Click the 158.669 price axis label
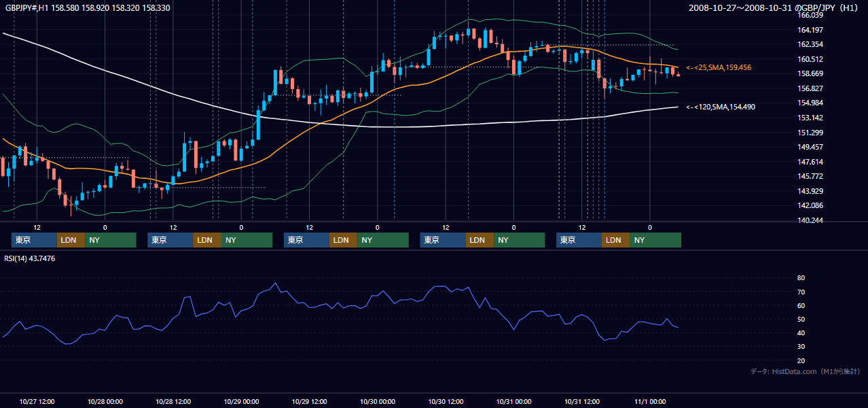 [x=810, y=73]
